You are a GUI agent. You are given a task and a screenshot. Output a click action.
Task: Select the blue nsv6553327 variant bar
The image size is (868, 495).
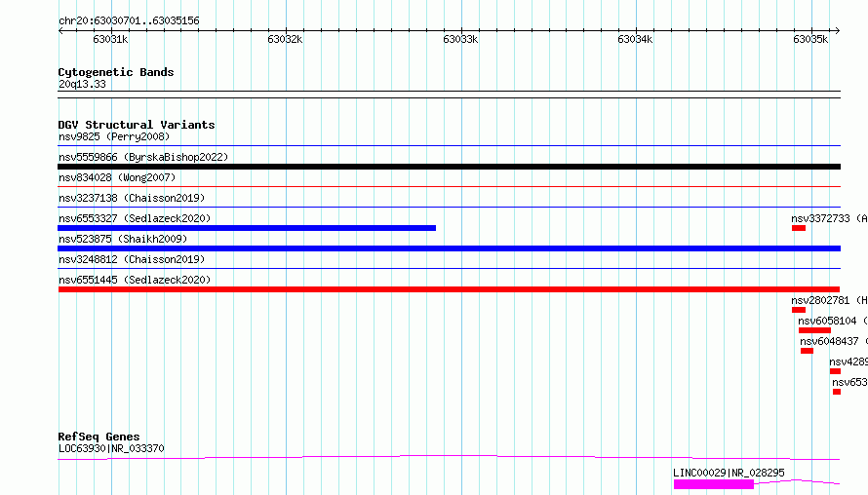pyautogui.click(x=247, y=228)
